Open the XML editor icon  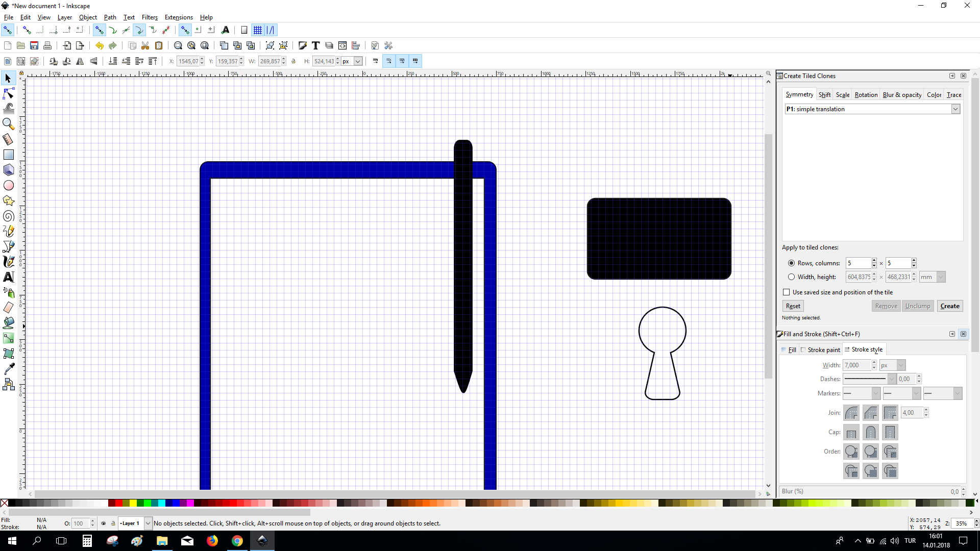(342, 45)
